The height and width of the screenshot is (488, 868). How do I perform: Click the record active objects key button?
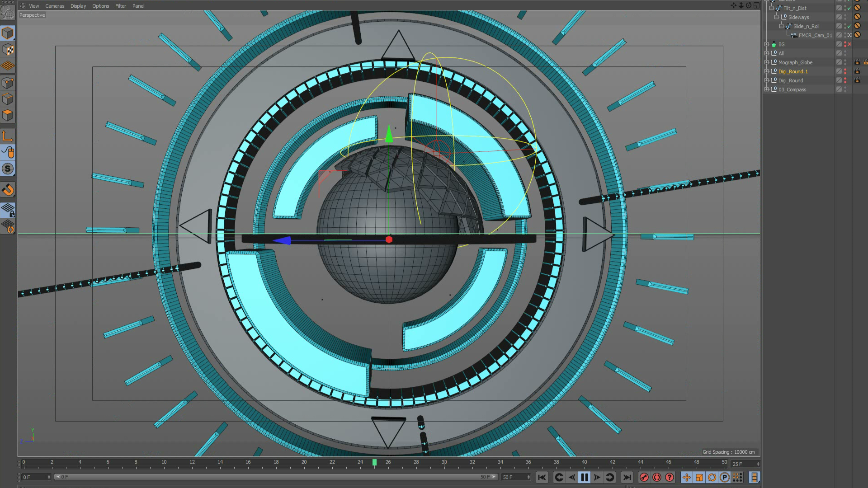[644, 477]
